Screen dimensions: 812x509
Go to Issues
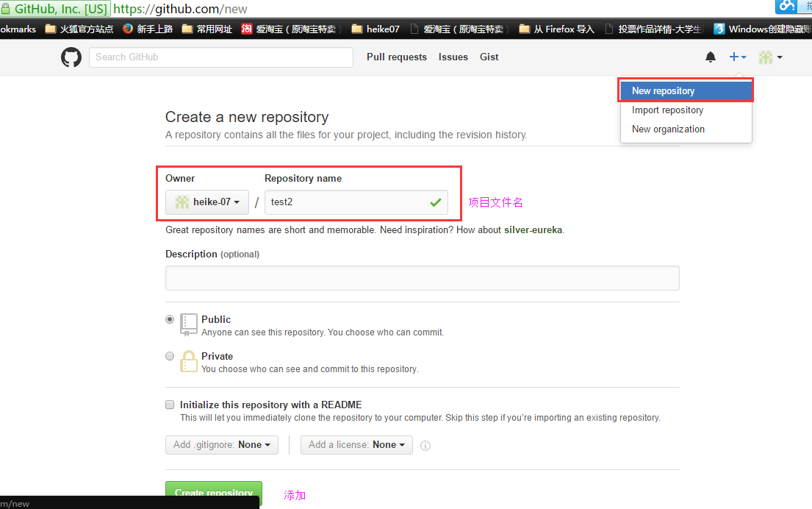click(453, 57)
